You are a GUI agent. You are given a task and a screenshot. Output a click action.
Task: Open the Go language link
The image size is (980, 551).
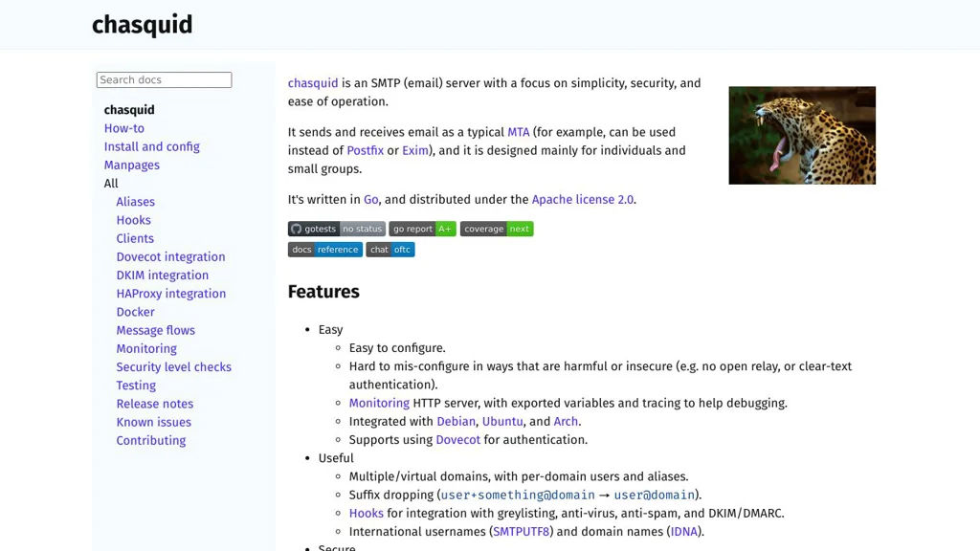click(x=370, y=200)
